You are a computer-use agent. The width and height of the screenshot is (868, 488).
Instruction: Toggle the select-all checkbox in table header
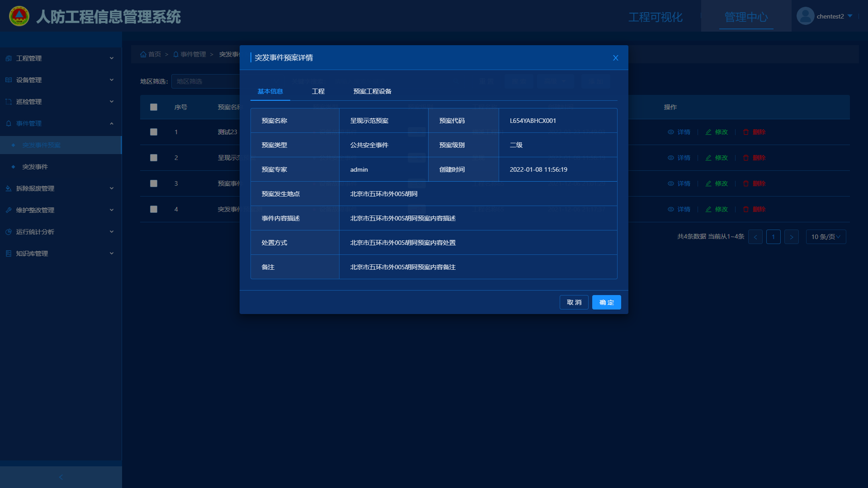click(x=154, y=107)
